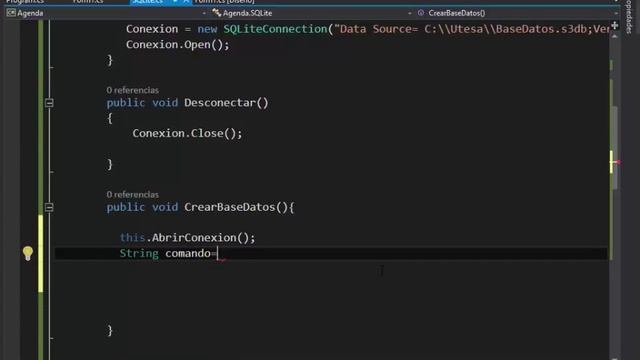Click the 'Conexion.Open();' line

pos(178,44)
